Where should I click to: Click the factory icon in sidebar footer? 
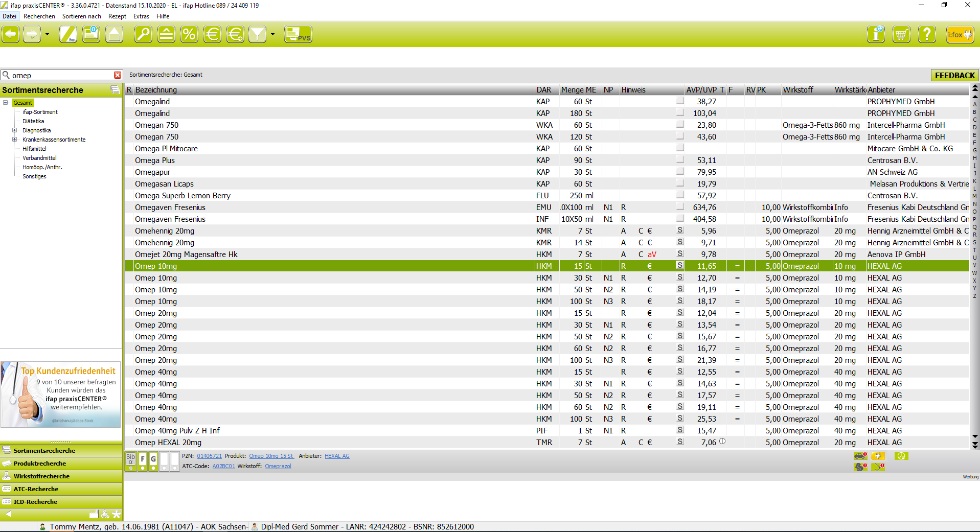tap(94, 514)
